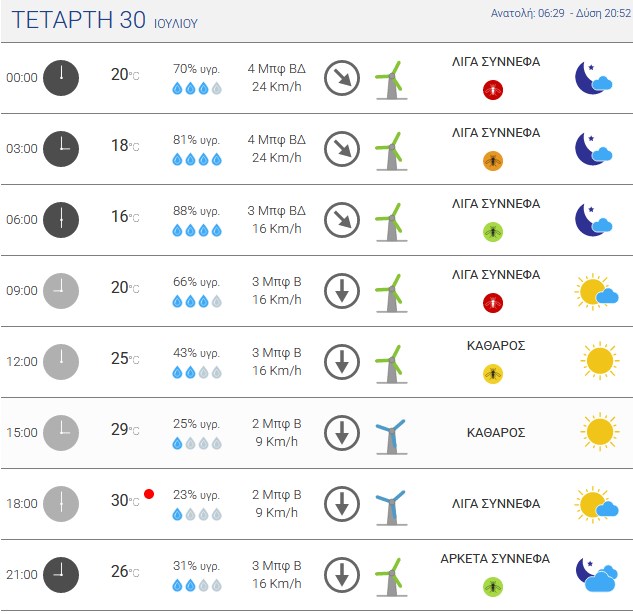Click the yellow mosquito icon at 12:00
Viewport: 633px width, 614px height.
tap(493, 374)
